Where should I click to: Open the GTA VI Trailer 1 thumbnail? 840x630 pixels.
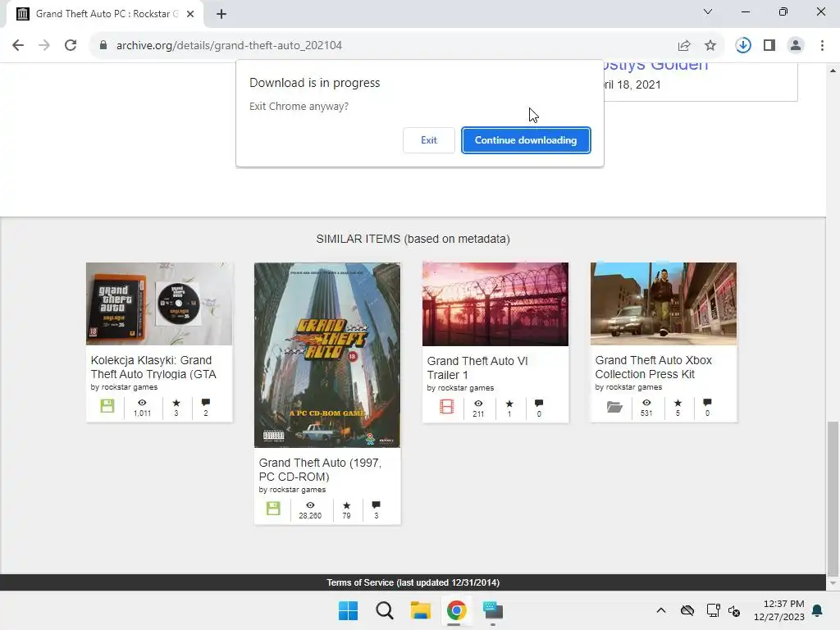[495, 304]
